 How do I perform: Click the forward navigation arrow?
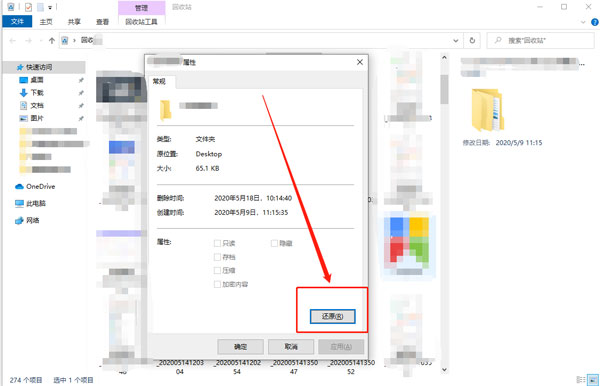pos(28,41)
